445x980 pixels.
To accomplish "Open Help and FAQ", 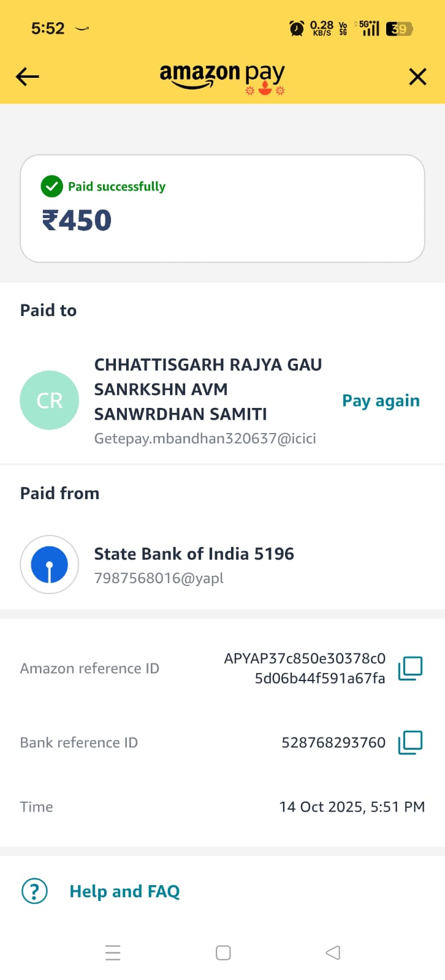I will [x=124, y=891].
